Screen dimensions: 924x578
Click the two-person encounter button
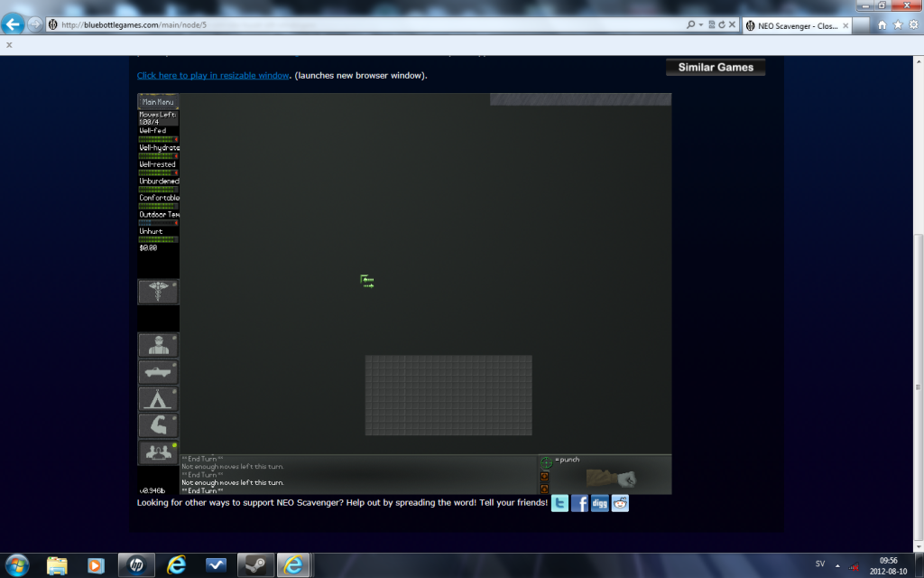point(158,452)
